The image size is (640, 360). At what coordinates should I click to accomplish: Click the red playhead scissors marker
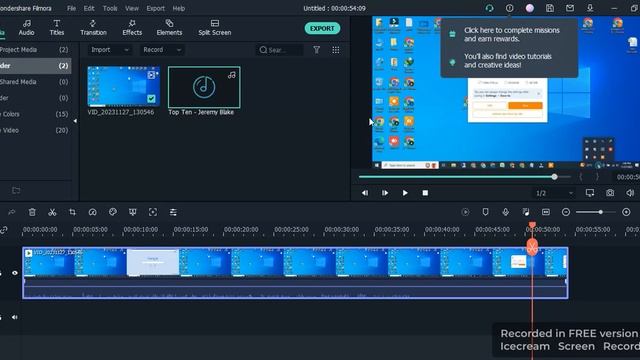tap(532, 247)
